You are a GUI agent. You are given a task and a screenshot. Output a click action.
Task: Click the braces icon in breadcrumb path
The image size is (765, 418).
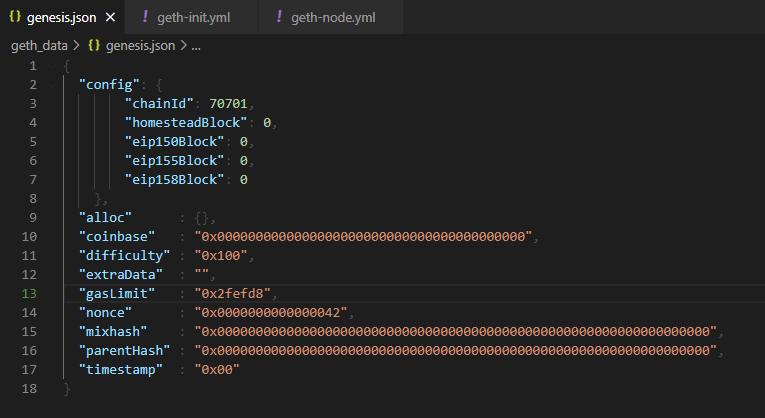coord(94,45)
